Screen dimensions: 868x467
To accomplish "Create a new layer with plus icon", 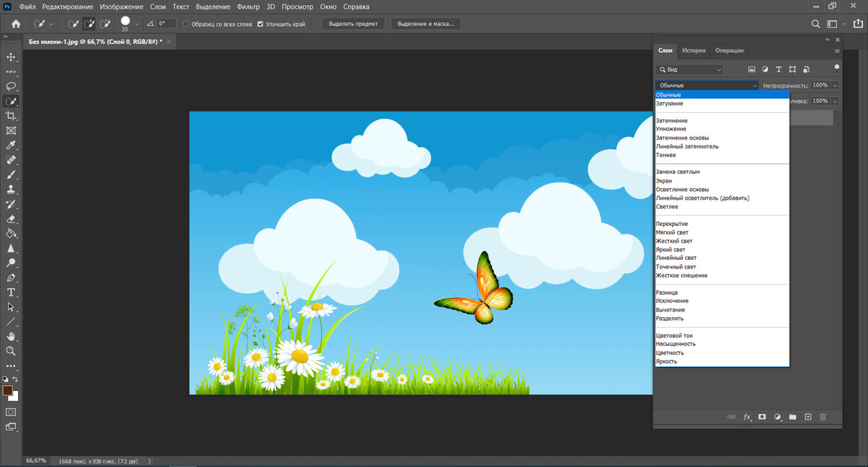I will 808,417.
